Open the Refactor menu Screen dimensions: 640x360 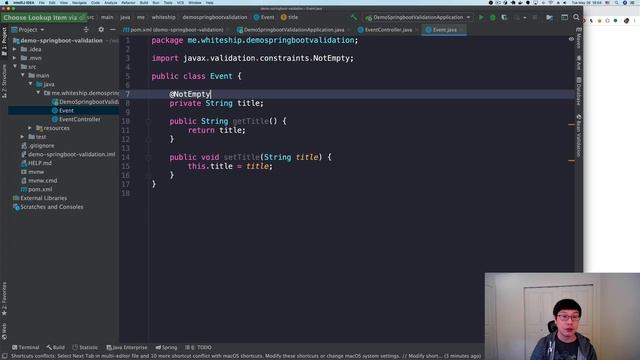point(128,3)
